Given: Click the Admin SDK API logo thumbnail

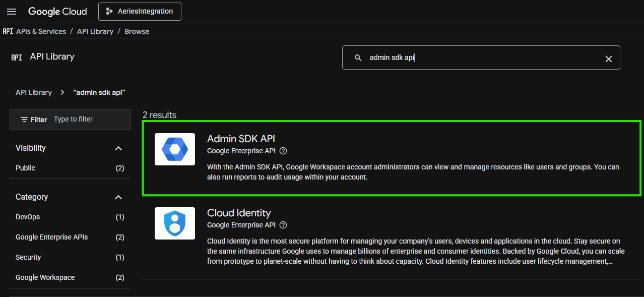Looking at the screenshot, I should (x=175, y=149).
